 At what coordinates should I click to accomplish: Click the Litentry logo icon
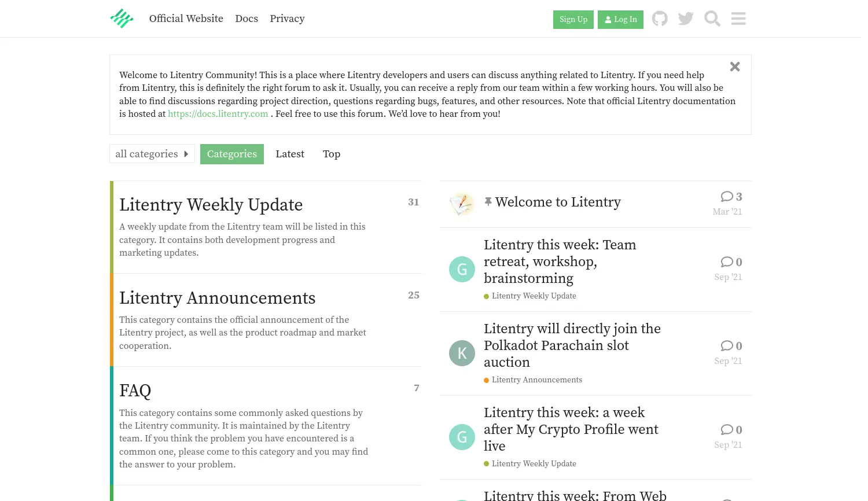click(x=122, y=19)
